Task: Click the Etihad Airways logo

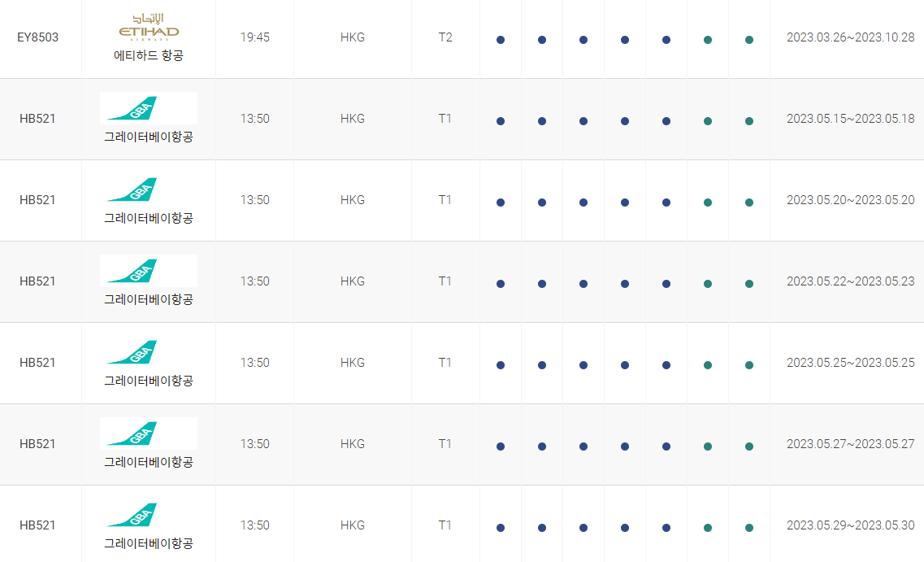Action: pos(149,28)
